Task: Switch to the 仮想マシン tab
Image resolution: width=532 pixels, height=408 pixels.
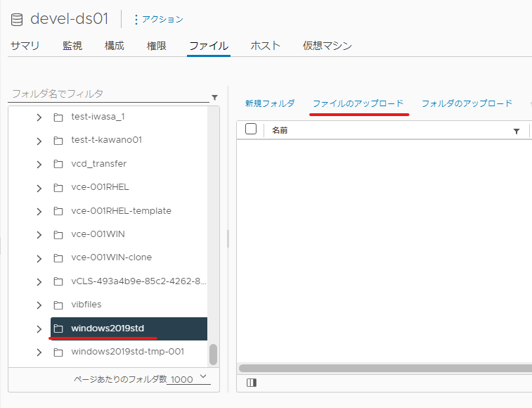Action: pyautogui.click(x=327, y=46)
